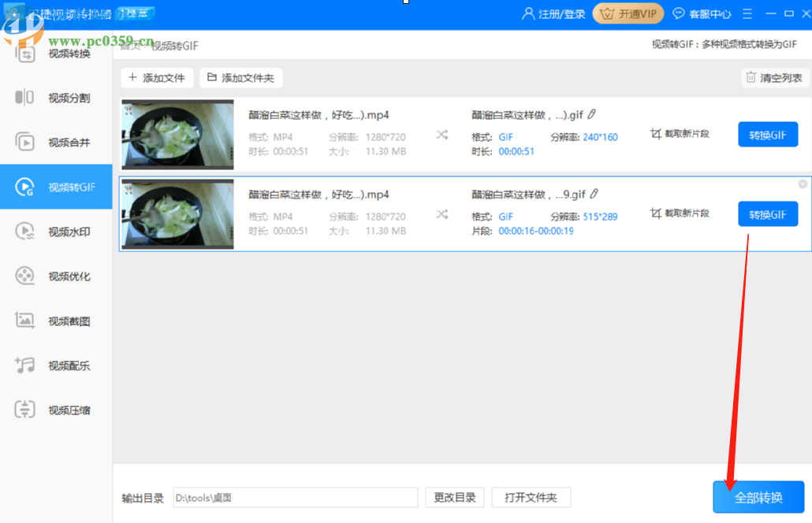Select the 视频转GIF sidebar item
This screenshot has height=523, width=812.
click(56, 187)
